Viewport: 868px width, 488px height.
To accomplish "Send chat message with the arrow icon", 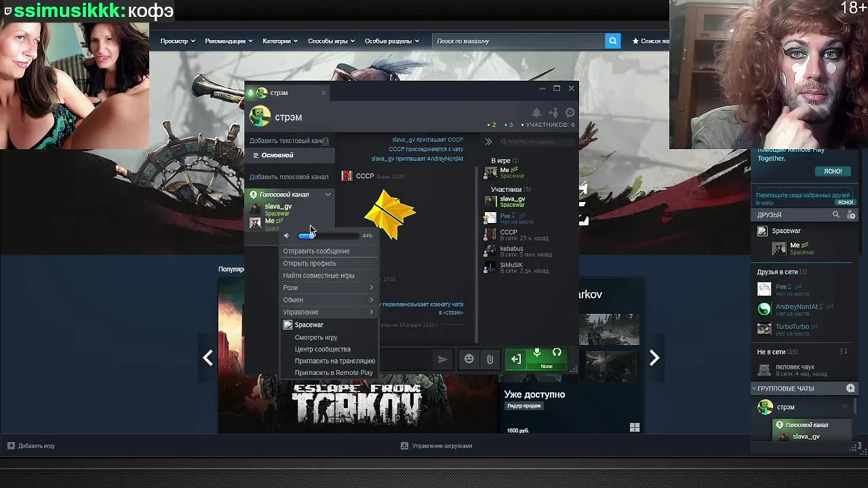I will 442,359.
